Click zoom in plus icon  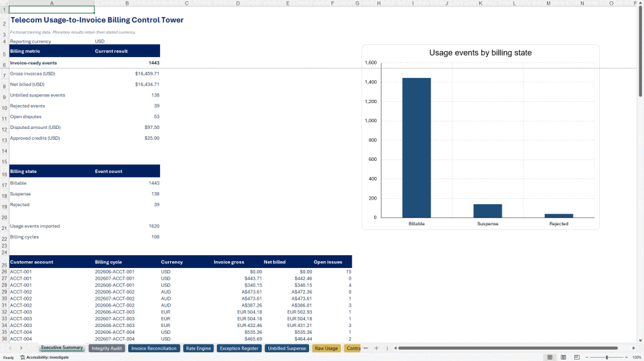(x=626, y=358)
